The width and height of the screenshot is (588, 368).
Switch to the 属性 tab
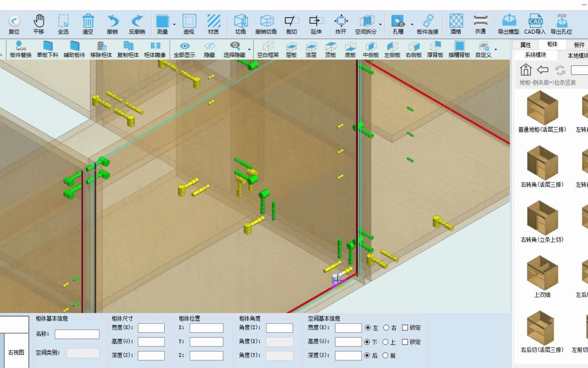point(525,45)
